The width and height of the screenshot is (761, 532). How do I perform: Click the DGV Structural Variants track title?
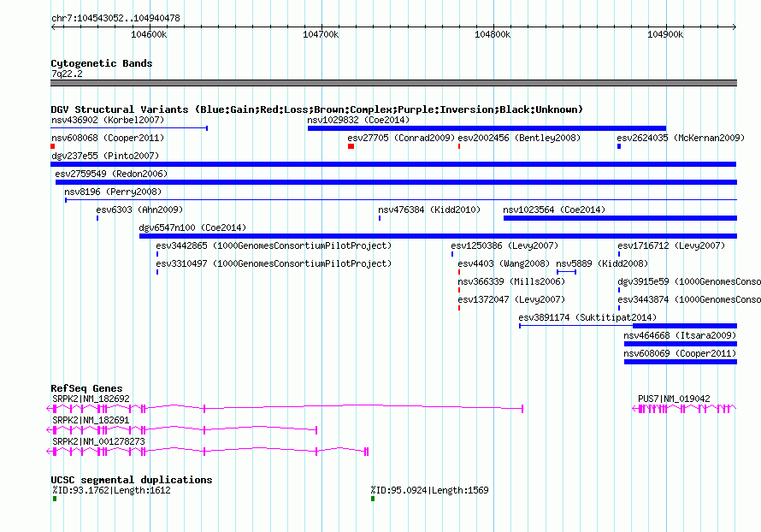pos(317,109)
